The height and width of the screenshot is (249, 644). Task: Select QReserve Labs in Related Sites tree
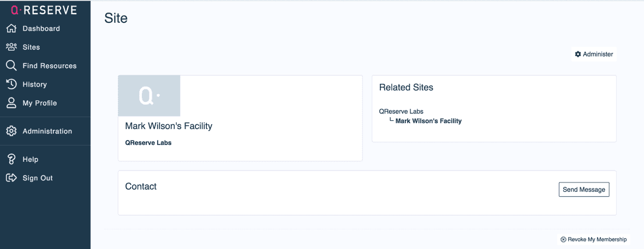401,111
